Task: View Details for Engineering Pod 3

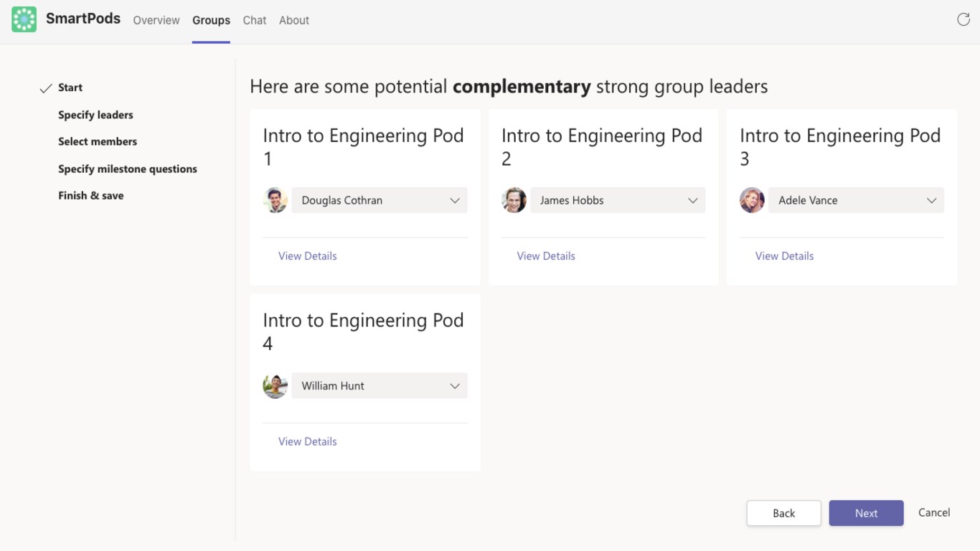Action: coord(784,256)
